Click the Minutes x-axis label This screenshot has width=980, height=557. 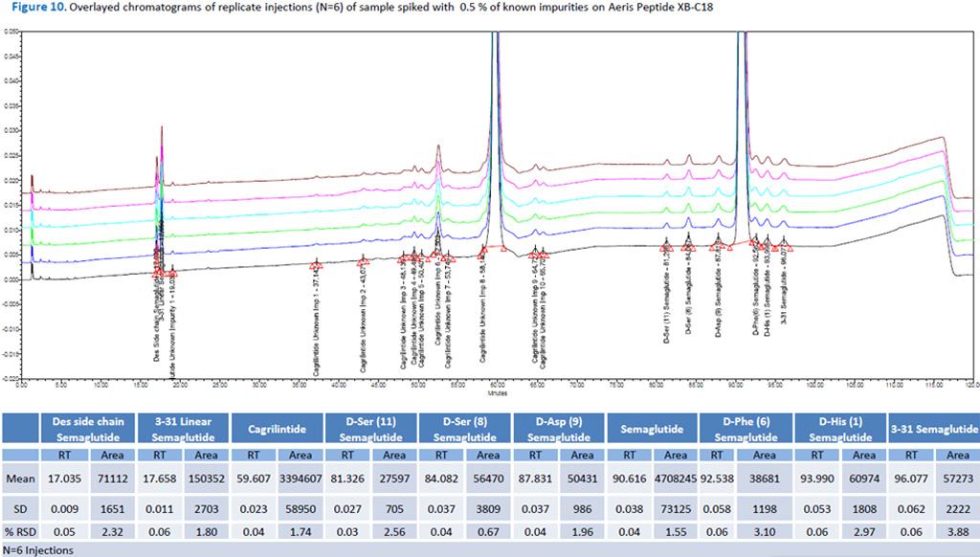pos(497,392)
